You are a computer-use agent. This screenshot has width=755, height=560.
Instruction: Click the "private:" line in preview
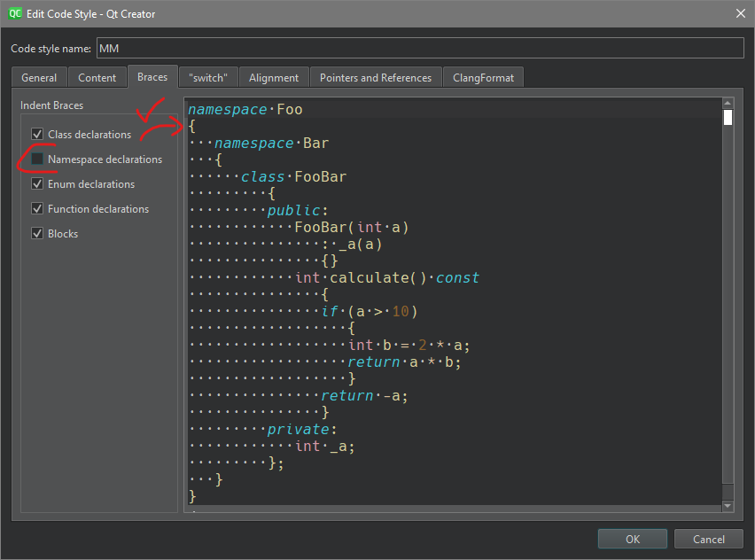[x=302, y=430]
